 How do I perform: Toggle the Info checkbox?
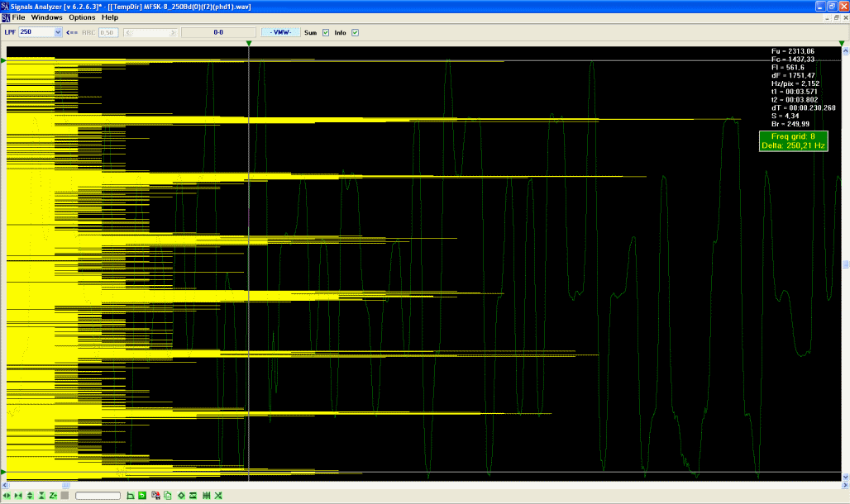point(355,32)
